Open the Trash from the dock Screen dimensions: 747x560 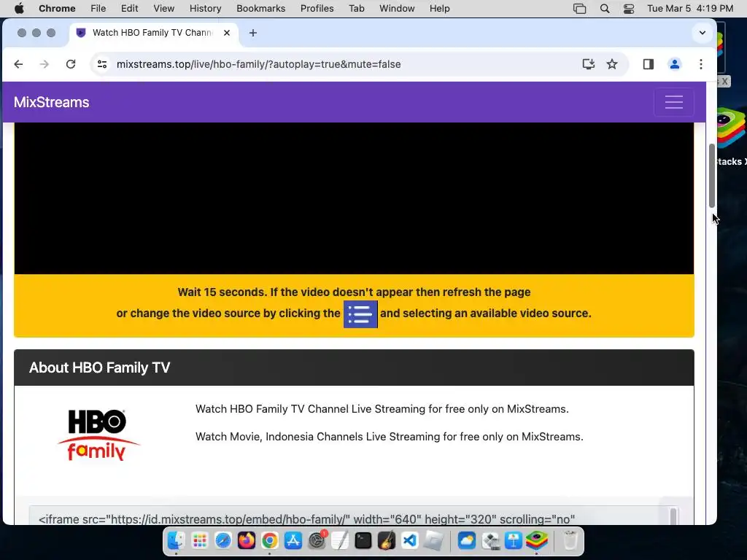click(x=570, y=540)
